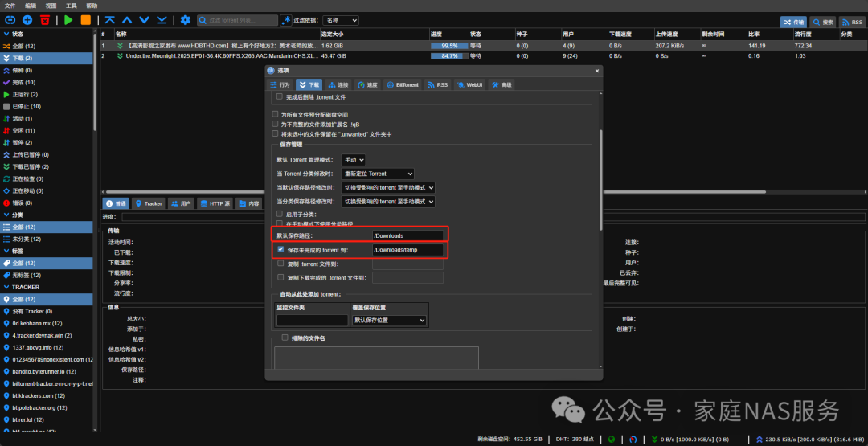Select 已停止 (10) status filter

pos(47,106)
